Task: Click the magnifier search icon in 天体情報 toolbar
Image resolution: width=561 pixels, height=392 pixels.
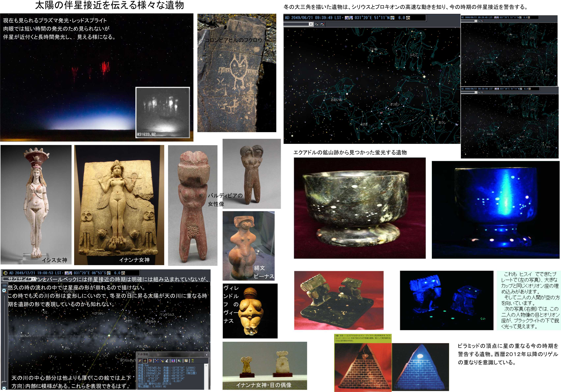Action: [180, 361]
